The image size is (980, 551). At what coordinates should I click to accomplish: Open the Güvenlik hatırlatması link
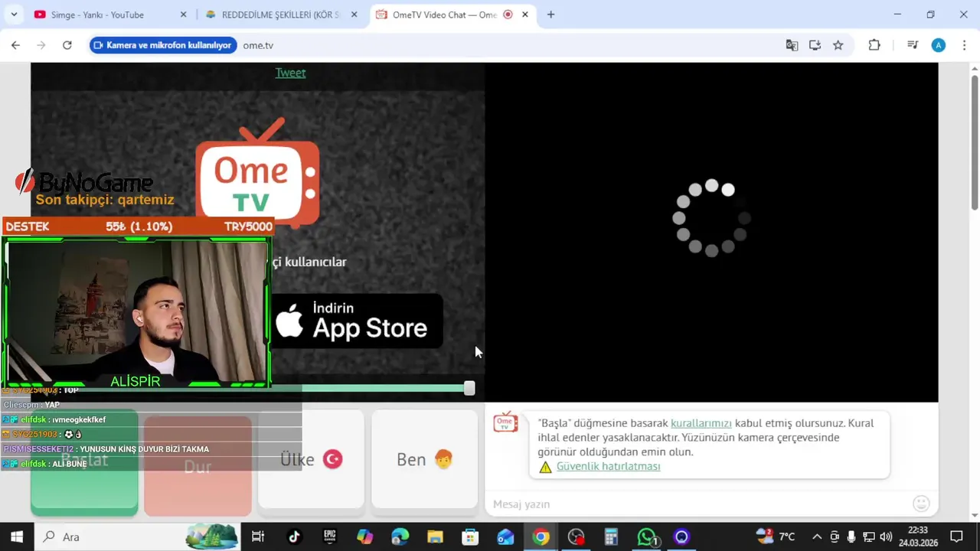tap(608, 466)
